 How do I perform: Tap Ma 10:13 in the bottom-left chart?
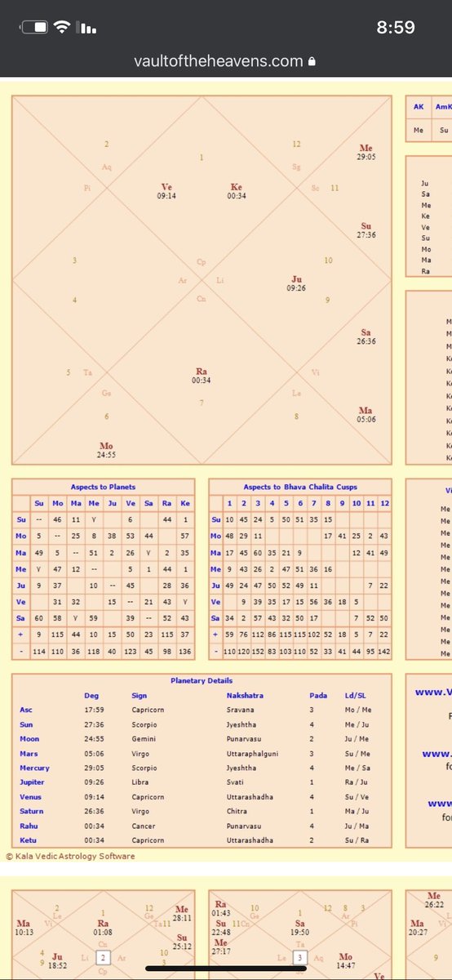pos(24,928)
